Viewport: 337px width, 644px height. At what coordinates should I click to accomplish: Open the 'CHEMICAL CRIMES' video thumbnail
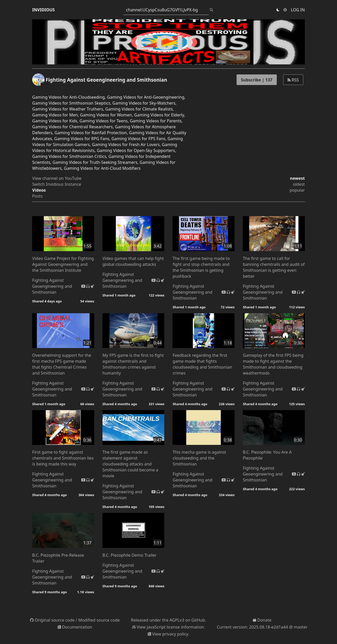point(63,331)
